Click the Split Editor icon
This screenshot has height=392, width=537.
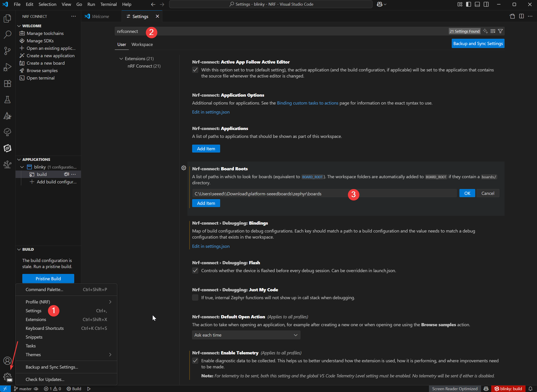click(521, 16)
